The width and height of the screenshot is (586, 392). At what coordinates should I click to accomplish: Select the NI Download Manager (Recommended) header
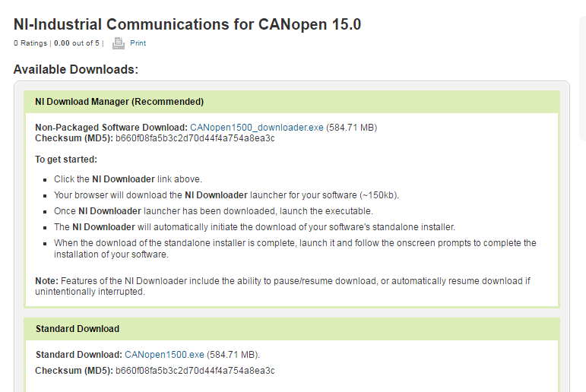(x=119, y=101)
